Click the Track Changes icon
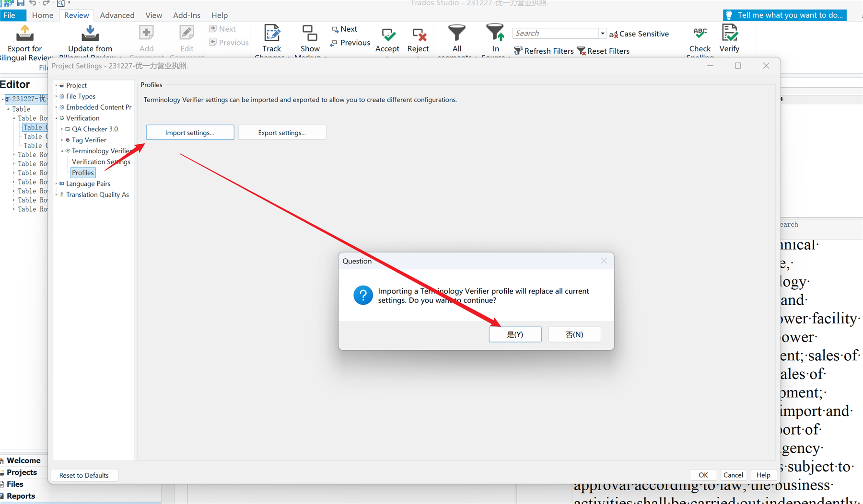Image resolution: width=863 pixels, height=504 pixels. point(272,34)
